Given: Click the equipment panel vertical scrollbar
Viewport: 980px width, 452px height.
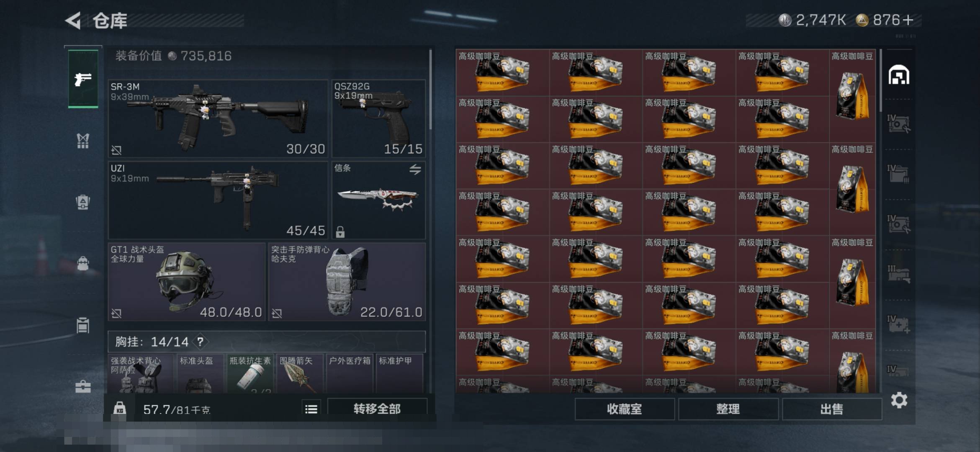Looking at the screenshot, I should [430, 90].
